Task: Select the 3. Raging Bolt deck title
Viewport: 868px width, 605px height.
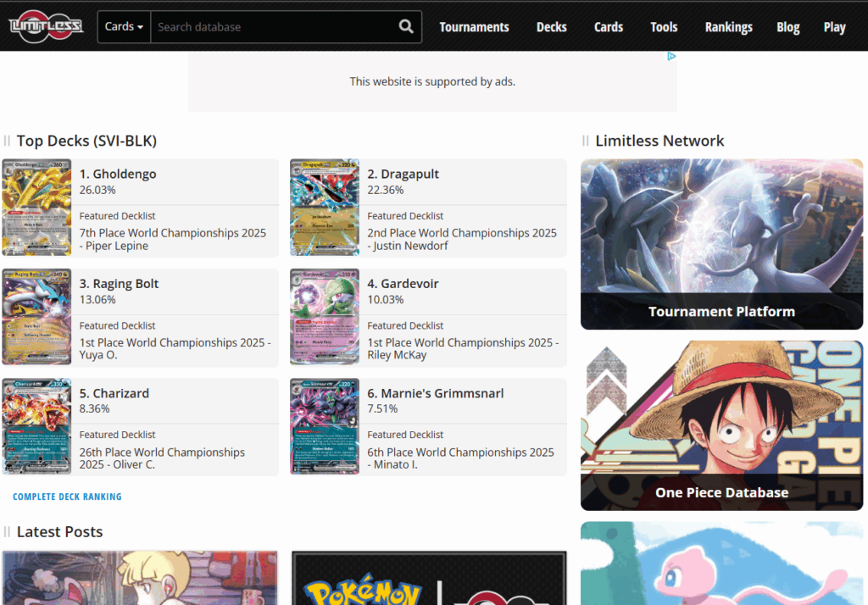Action: (119, 283)
